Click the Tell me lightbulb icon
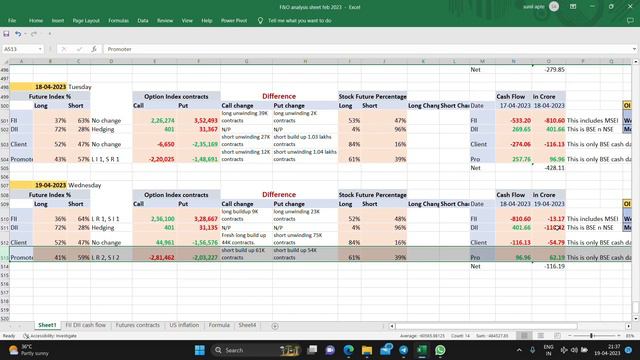This screenshot has width=640, height=360. point(260,20)
